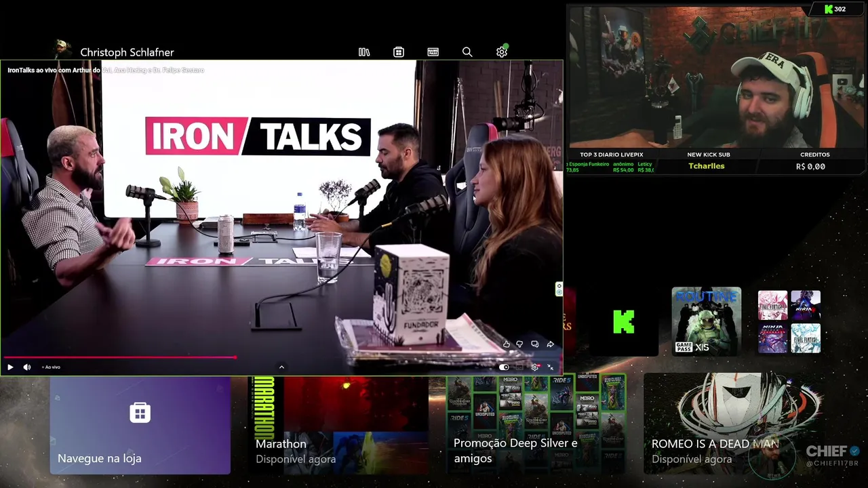The height and width of the screenshot is (488, 868).
Task: Click the Kick viewer count badge '302'
Action: [x=835, y=9]
